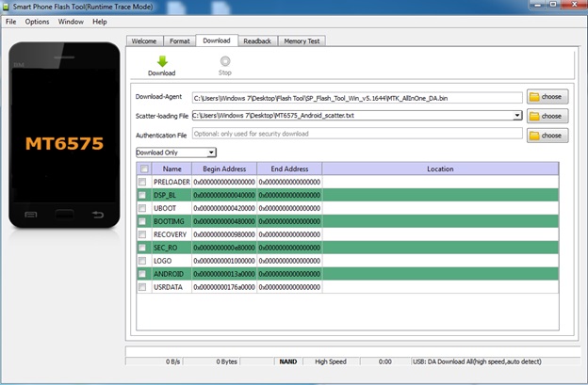The image size is (588, 385).
Task: Choose a Download-Agent file
Action: click(547, 97)
